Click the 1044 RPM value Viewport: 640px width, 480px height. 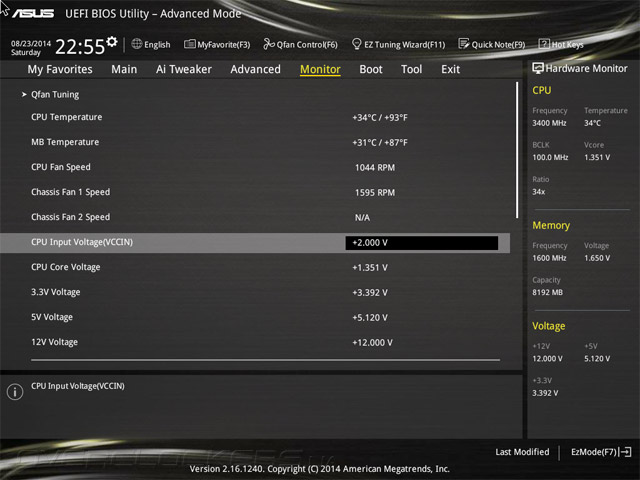point(375,167)
